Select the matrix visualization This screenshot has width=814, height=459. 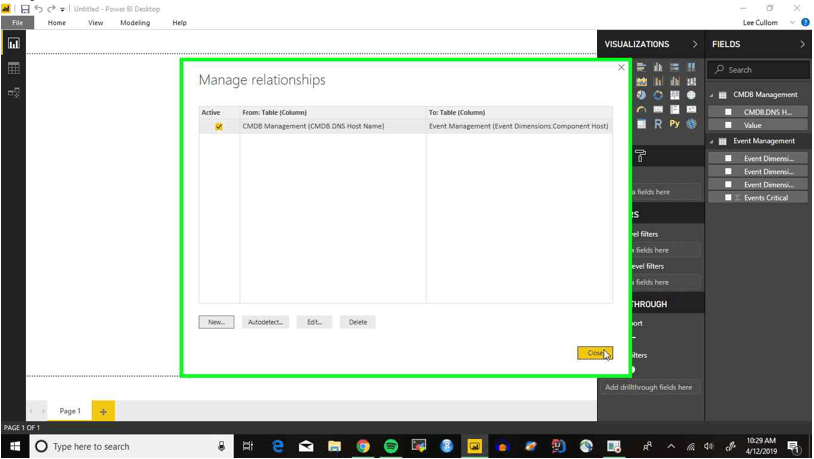point(642,124)
